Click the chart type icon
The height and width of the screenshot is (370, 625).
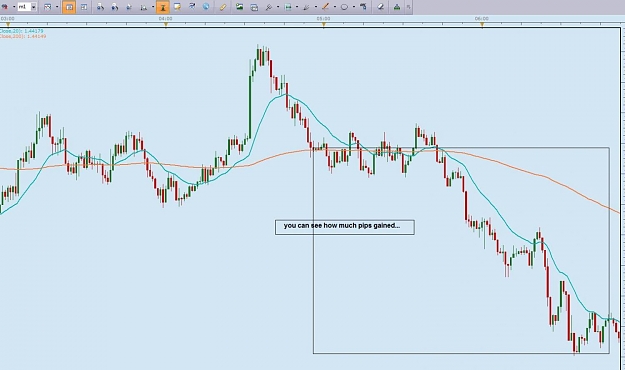click(x=47, y=7)
